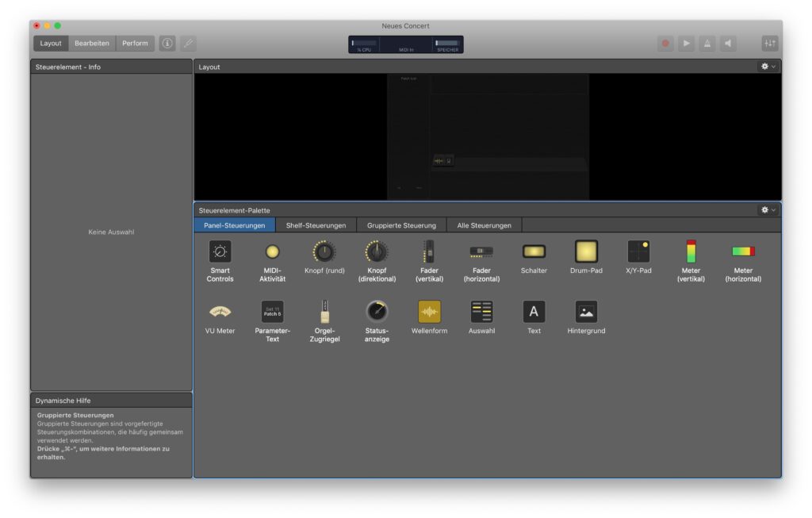Select the MIDI-Aktivität control icon

coord(273,251)
